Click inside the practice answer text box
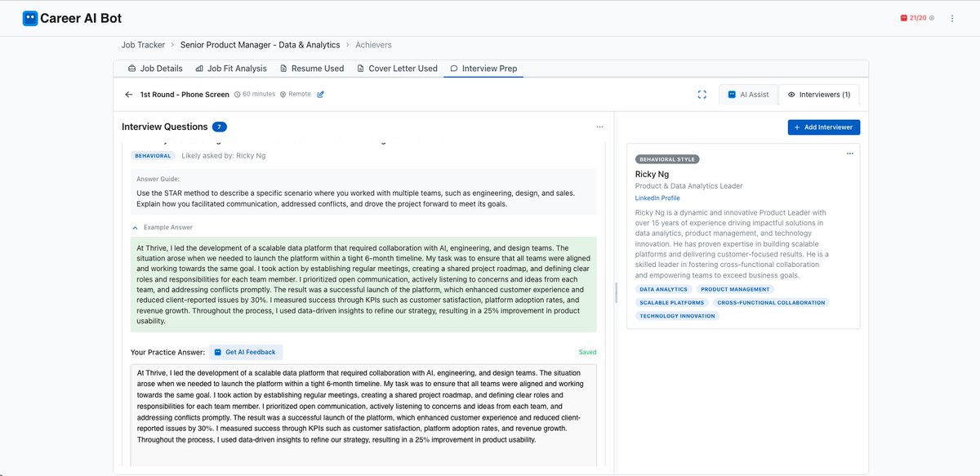The image size is (980, 476). [363, 415]
